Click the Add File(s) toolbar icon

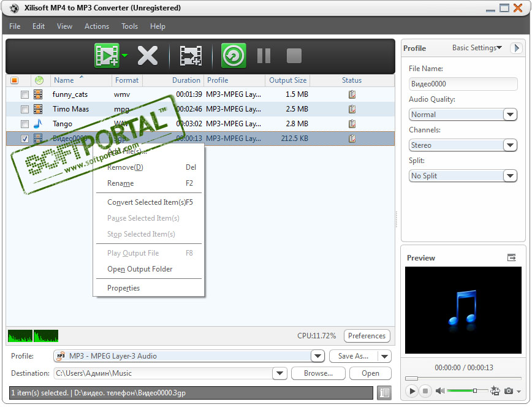click(x=107, y=55)
